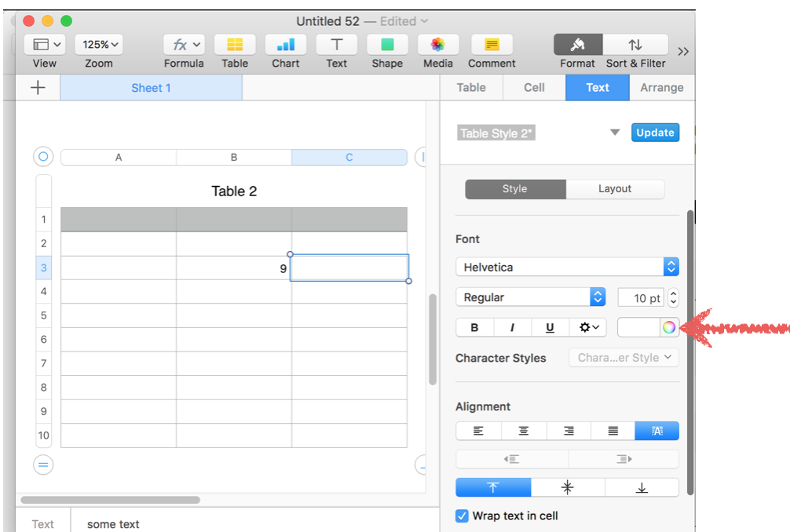790x532 pixels.
Task: Open the 125% Zoom dropdown
Action: coord(99,44)
